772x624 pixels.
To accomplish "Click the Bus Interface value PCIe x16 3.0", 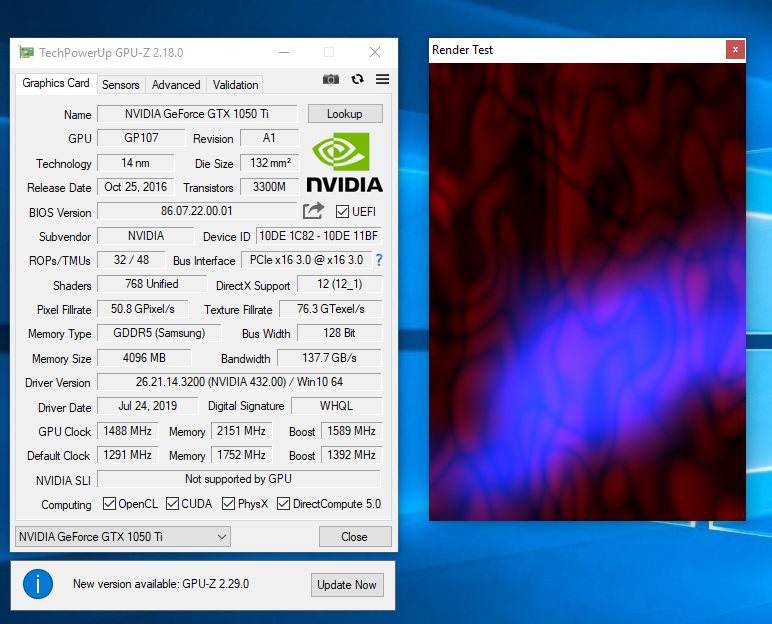I will tap(306, 260).
